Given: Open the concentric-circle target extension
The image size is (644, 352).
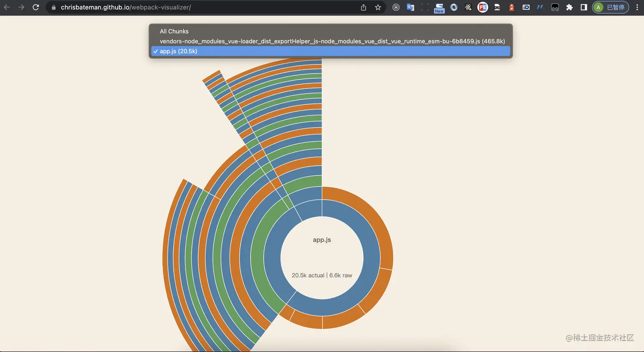Looking at the screenshot, I should 396,7.
